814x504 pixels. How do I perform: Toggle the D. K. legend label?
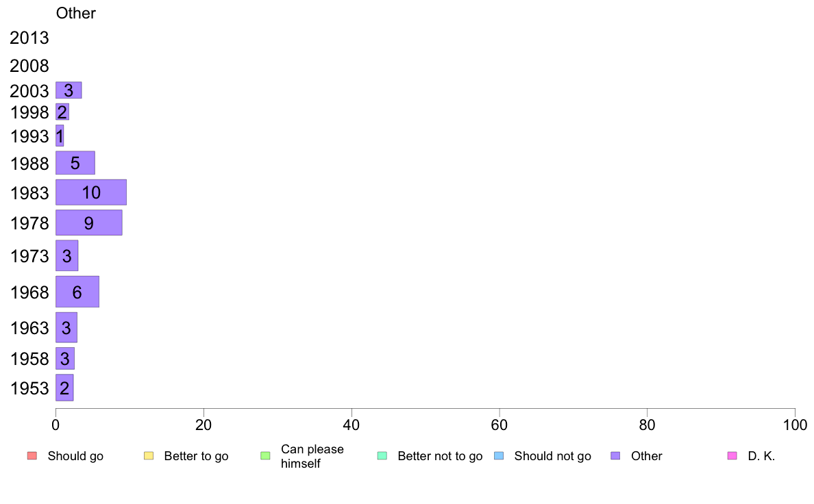(x=761, y=456)
